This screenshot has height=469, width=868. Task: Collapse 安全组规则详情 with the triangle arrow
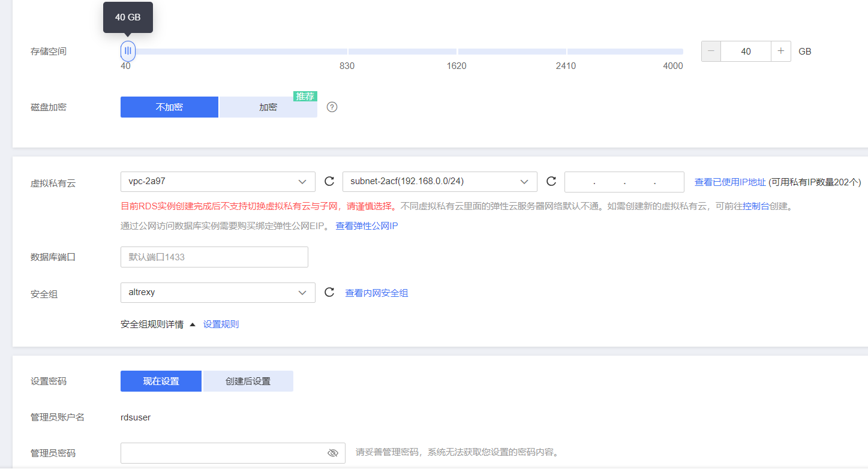[193, 324]
